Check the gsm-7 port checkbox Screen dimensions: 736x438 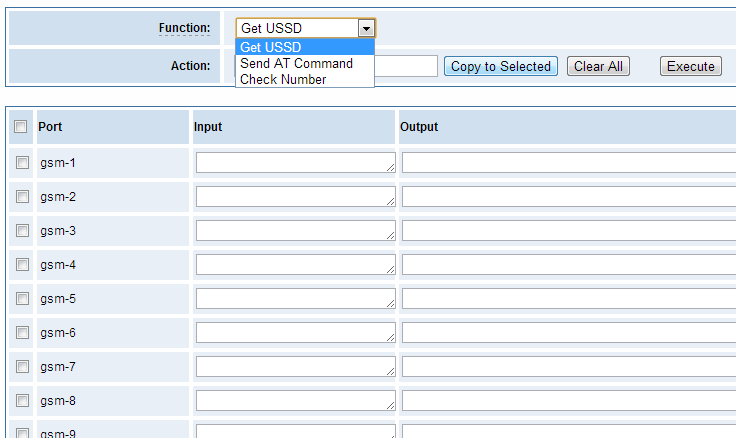pos(22,366)
